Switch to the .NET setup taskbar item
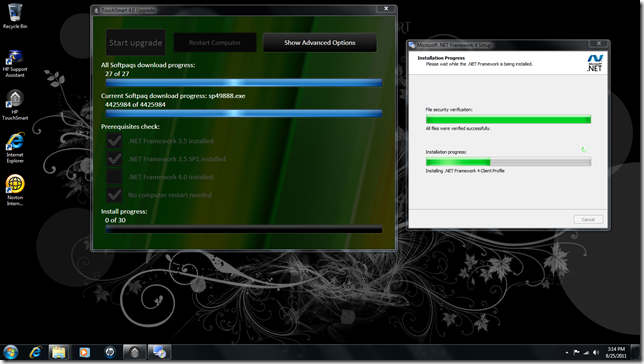Screen dimensions: 644x364 click(159, 352)
